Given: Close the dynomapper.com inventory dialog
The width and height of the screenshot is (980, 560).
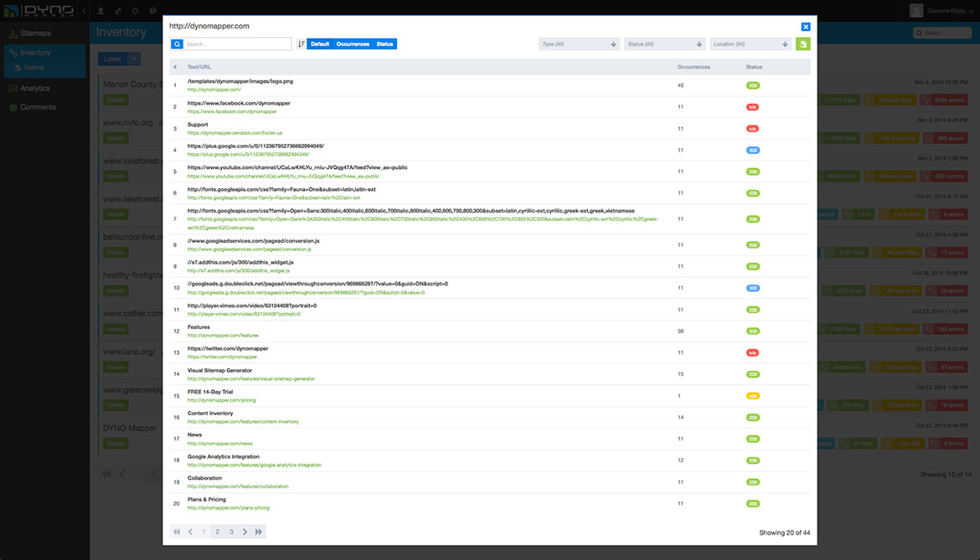Looking at the screenshot, I should coord(806,27).
